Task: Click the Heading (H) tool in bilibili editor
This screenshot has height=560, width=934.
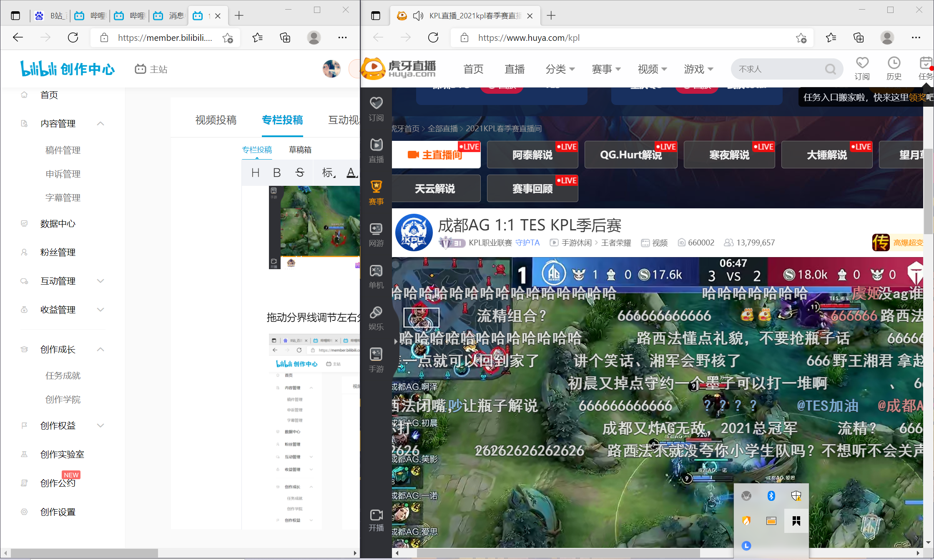Action: pos(255,172)
